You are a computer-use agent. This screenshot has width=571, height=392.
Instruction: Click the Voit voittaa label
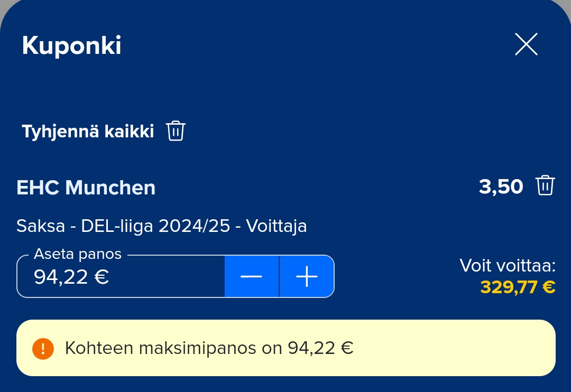507,265
